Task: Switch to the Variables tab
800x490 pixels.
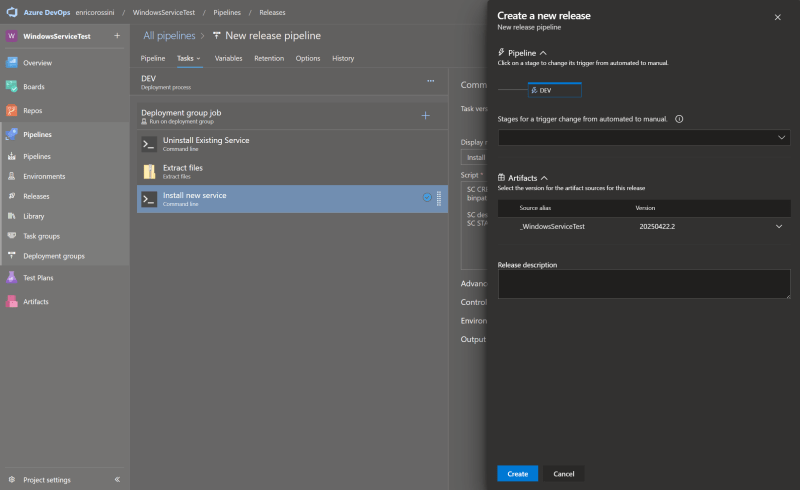Action: (229, 59)
